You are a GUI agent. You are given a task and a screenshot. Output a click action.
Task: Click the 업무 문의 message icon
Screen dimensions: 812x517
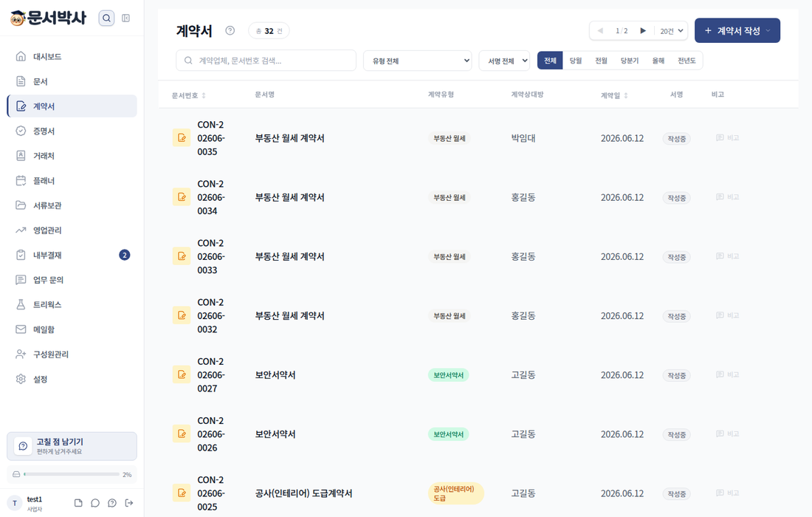click(21, 280)
